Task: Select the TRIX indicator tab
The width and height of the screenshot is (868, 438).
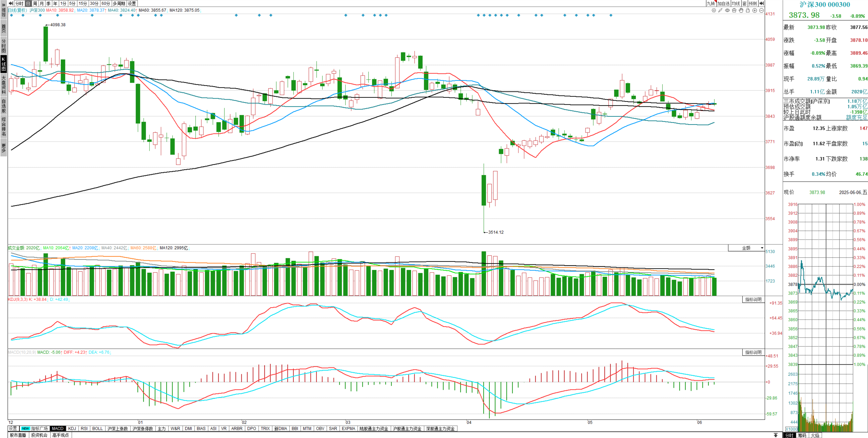Action: pyautogui.click(x=265, y=429)
